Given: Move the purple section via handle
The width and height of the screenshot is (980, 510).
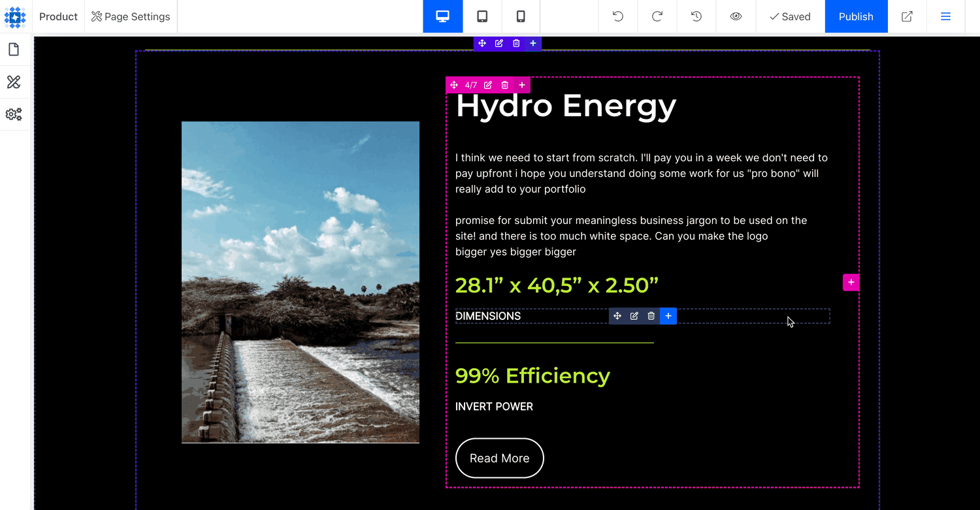Looking at the screenshot, I should coord(482,43).
